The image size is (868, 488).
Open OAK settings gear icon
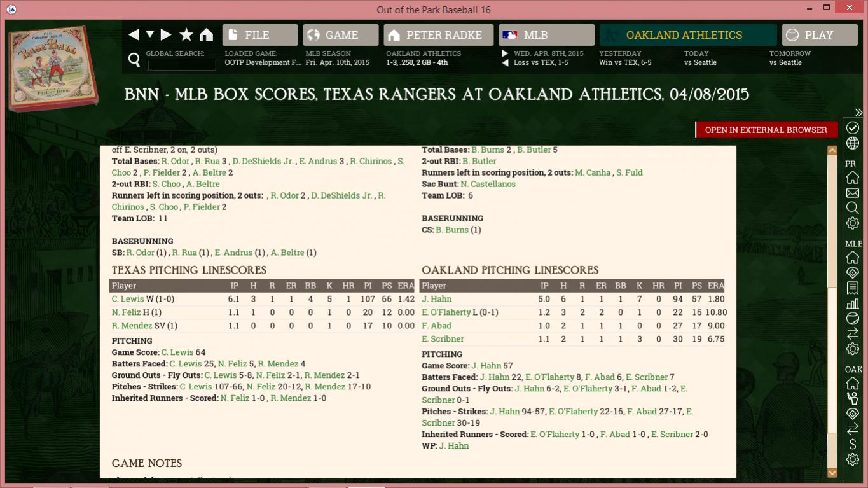pyautogui.click(x=853, y=460)
